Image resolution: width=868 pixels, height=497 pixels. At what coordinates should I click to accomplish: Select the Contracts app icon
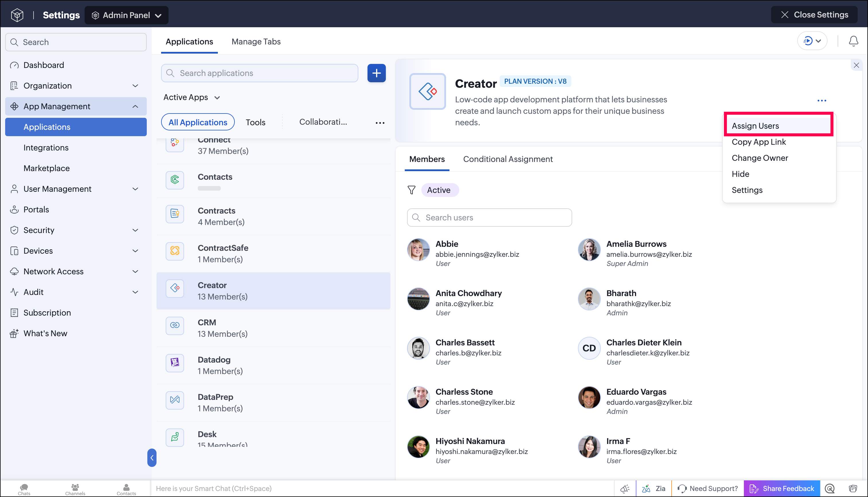(175, 214)
